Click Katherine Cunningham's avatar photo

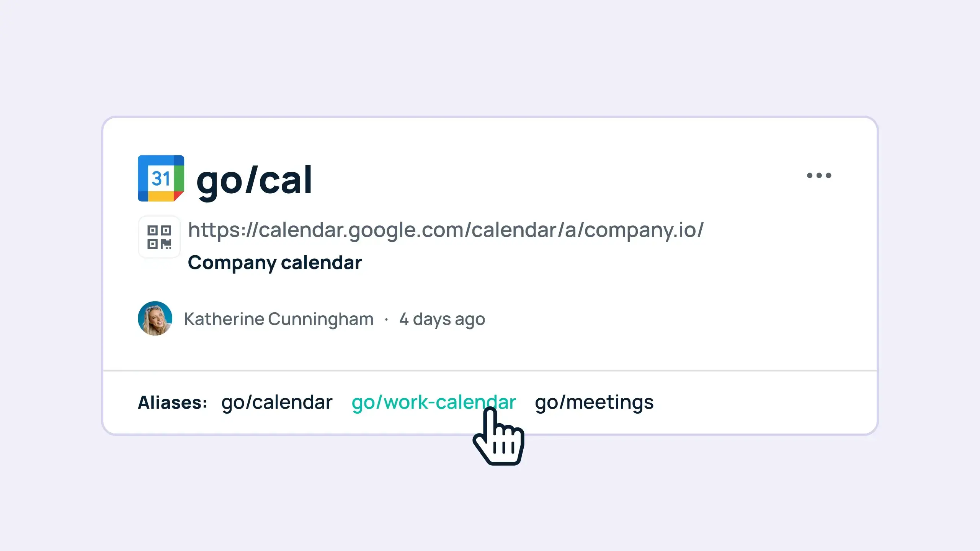point(155,318)
